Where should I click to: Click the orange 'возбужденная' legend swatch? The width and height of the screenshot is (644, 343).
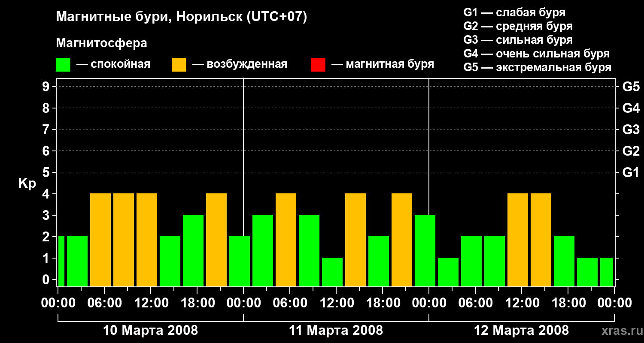179,65
